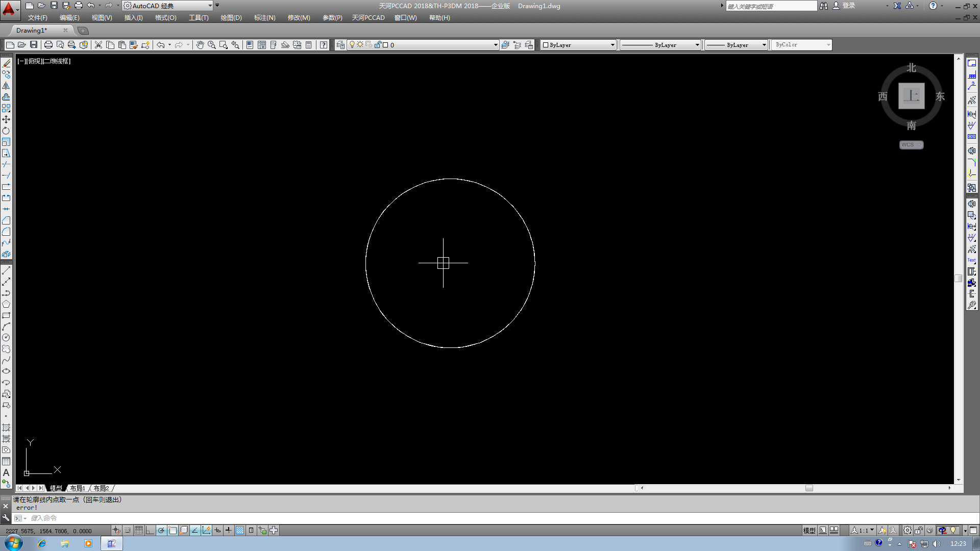Select the Polygon draw tool
Viewport: 980px width, 551px height.
pyautogui.click(x=6, y=304)
